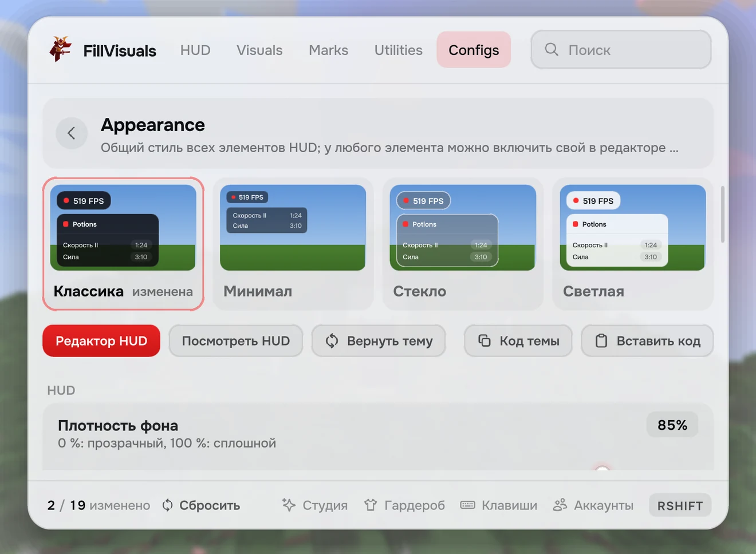Click the Вернуть тему button label
Image resolution: width=756 pixels, height=554 pixels.
click(x=390, y=341)
